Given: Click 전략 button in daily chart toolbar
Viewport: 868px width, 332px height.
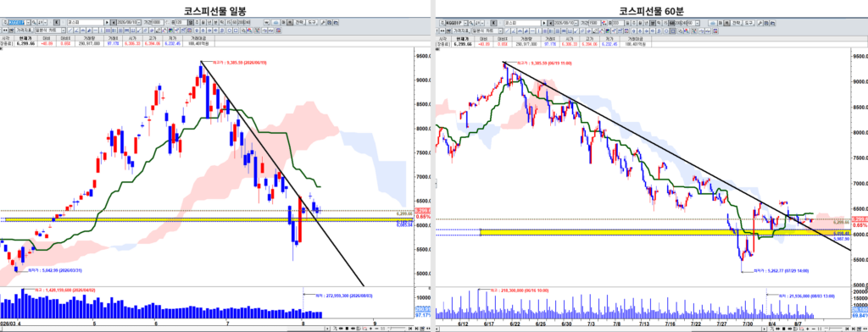Looking at the screenshot, I should pos(299,22).
